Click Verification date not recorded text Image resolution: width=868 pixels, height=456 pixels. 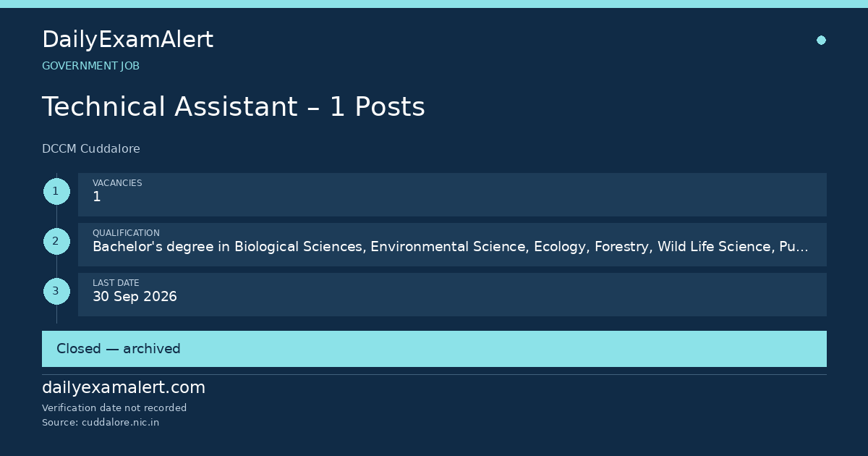pos(114,408)
